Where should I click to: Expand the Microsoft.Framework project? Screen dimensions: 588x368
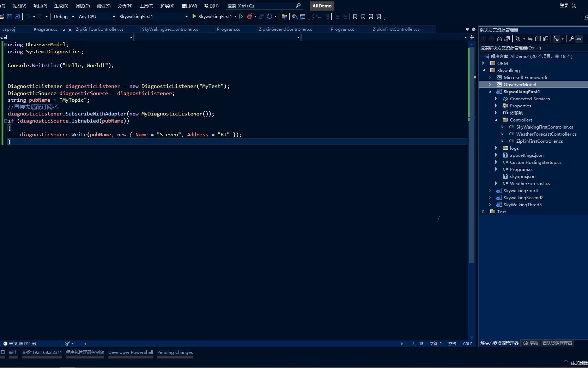point(490,77)
